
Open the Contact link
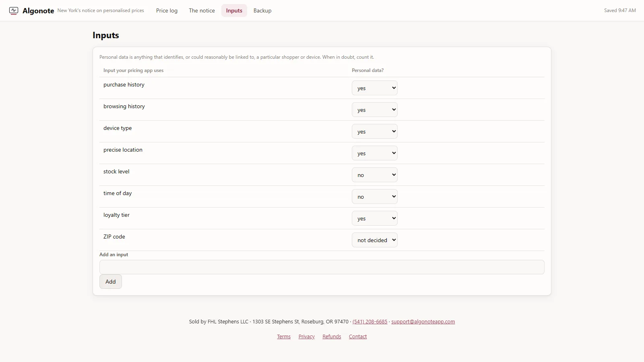click(358, 337)
